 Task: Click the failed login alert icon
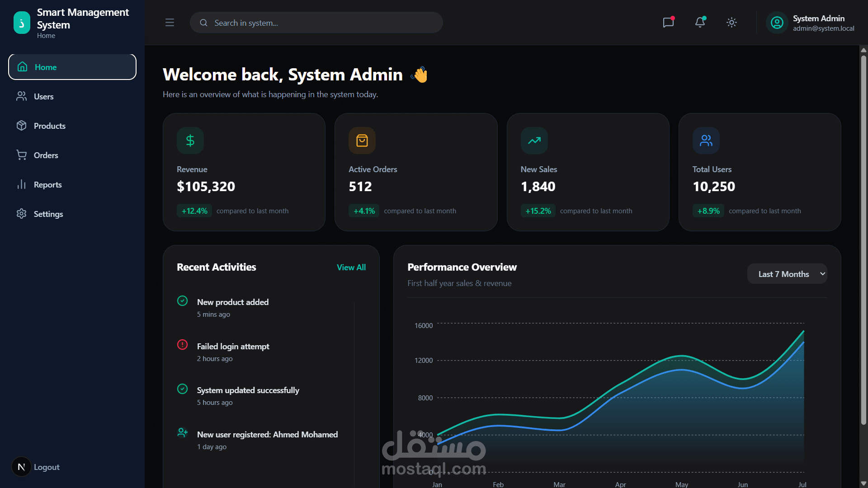coord(182,345)
